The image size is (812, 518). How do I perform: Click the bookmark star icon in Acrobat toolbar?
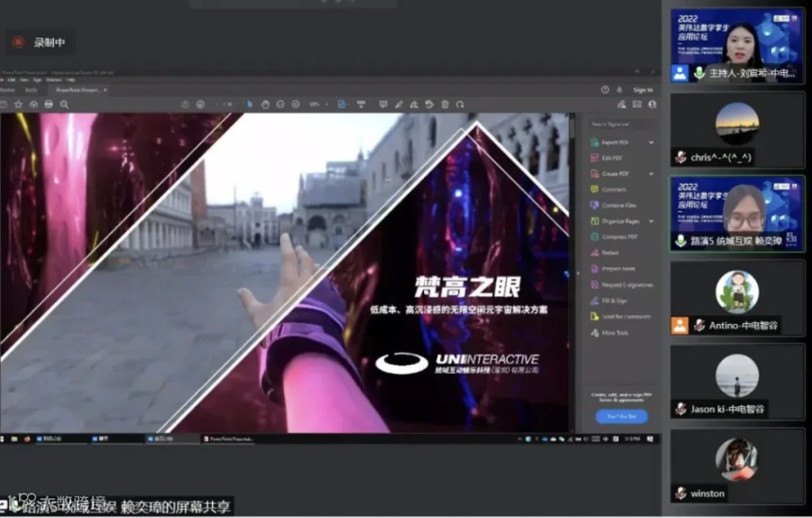click(x=19, y=104)
